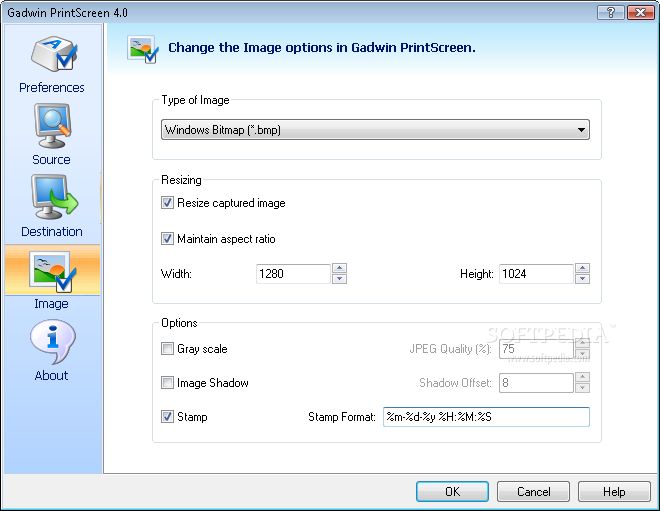The width and height of the screenshot is (660, 511).
Task: Decrease Width with the down arrow
Action: click(339, 279)
